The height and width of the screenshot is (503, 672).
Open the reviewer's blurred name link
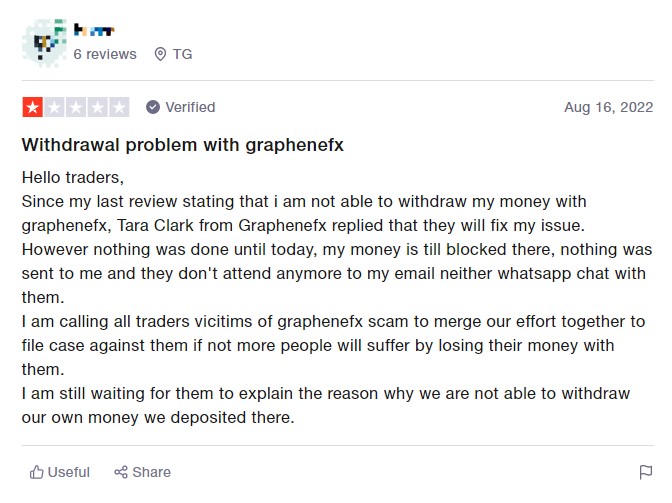pos(95,31)
